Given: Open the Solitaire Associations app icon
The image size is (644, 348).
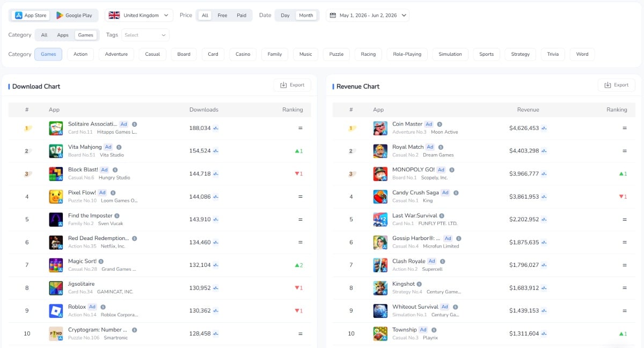Looking at the screenshot, I should tap(56, 128).
